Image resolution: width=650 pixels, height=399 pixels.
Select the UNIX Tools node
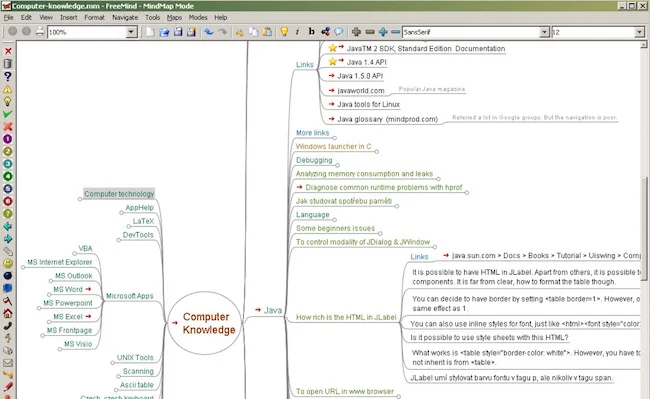tap(135, 358)
